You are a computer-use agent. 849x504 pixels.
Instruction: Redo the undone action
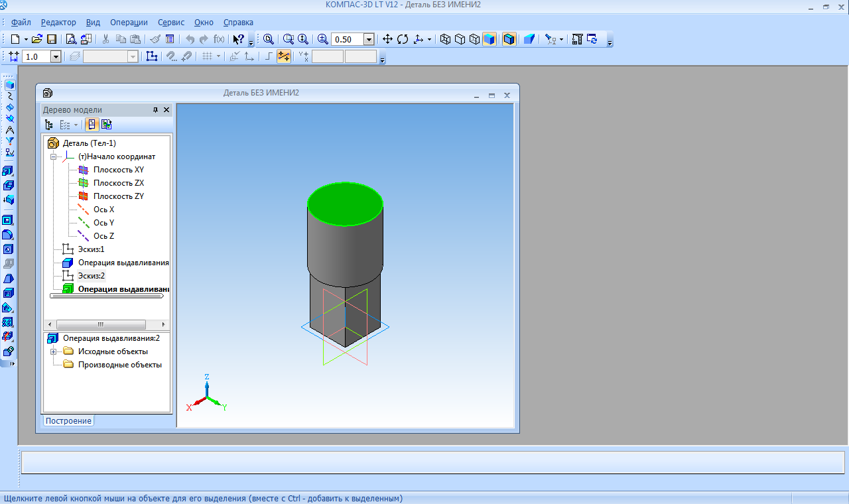tap(204, 39)
